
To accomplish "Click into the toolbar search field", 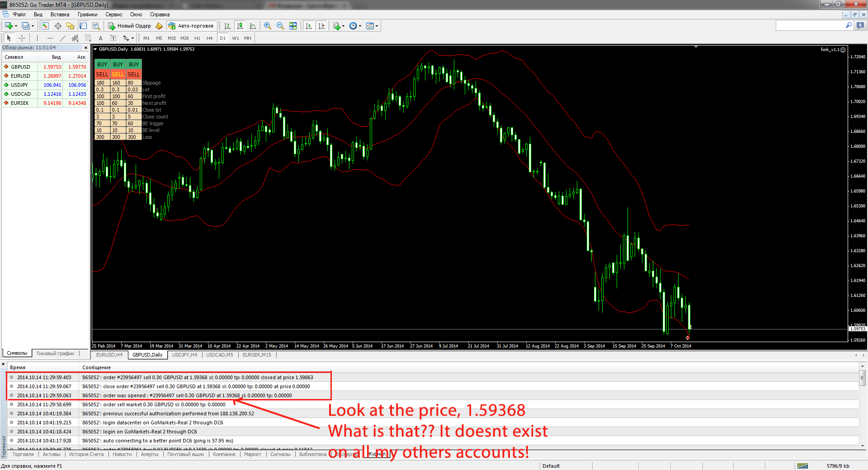I will click(810, 25).
